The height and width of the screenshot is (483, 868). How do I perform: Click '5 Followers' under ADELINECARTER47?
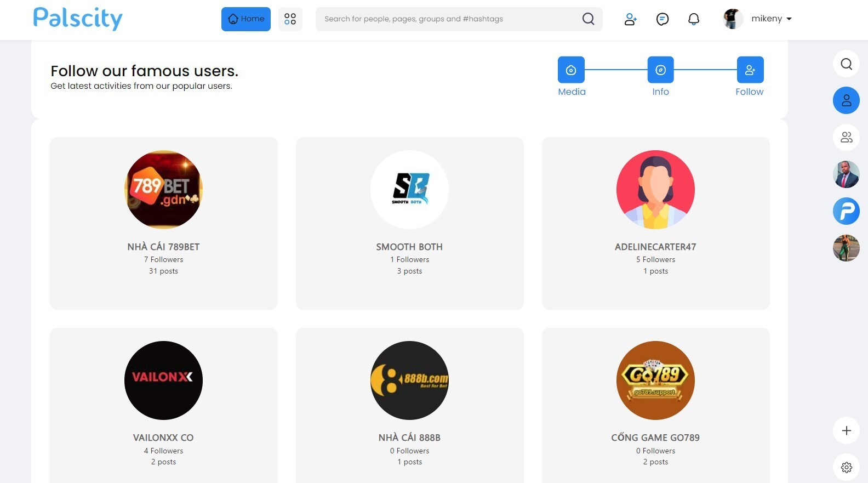pos(655,259)
